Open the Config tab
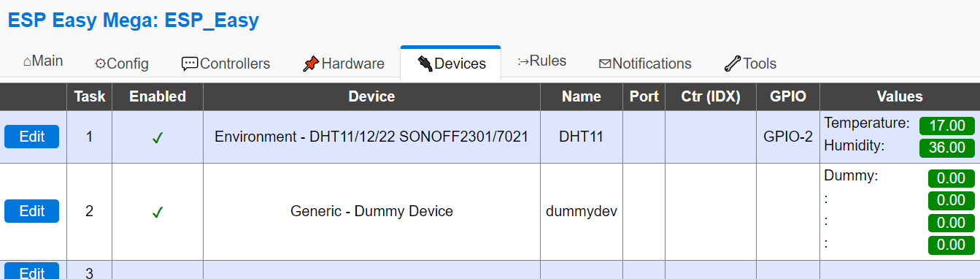The width and height of the screenshot is (980, 279). pyautogui.click(x=122, y=64)
